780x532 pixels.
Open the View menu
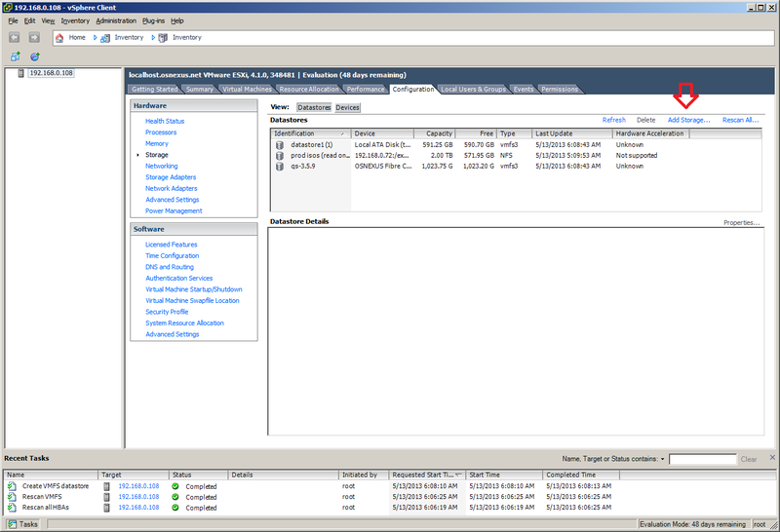click(x=48, y=20)
